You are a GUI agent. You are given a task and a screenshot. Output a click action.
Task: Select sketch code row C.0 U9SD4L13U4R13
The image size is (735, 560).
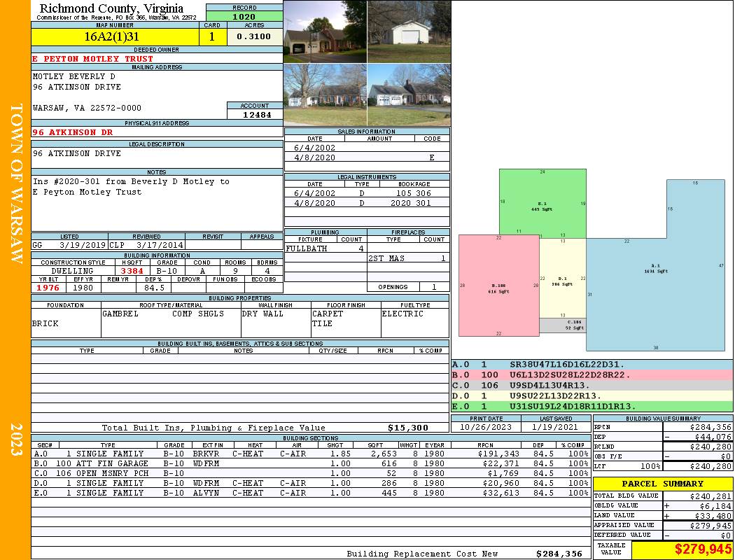pos(592,385)
